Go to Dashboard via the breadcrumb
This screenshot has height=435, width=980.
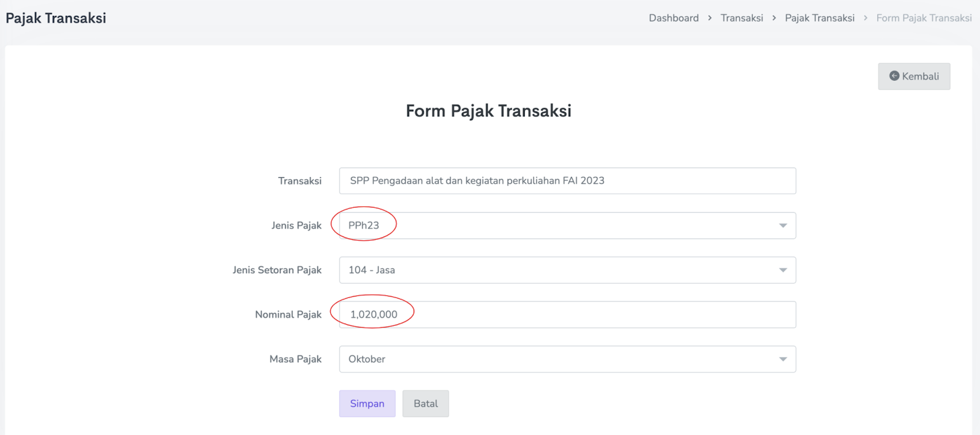[674, 18]
